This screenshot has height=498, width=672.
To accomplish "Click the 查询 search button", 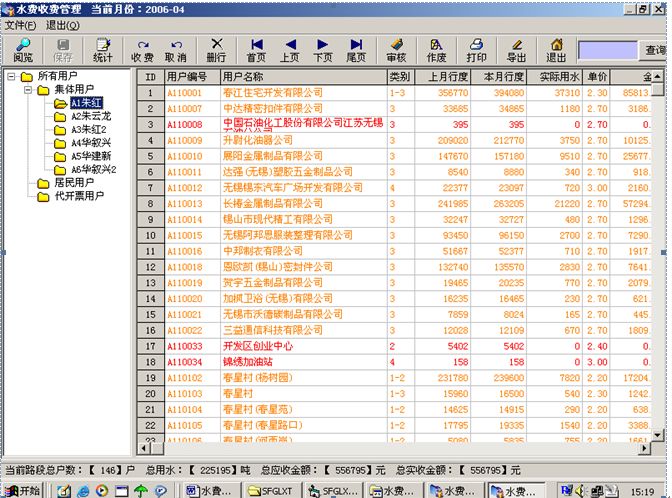I will [x=654, y=50].
